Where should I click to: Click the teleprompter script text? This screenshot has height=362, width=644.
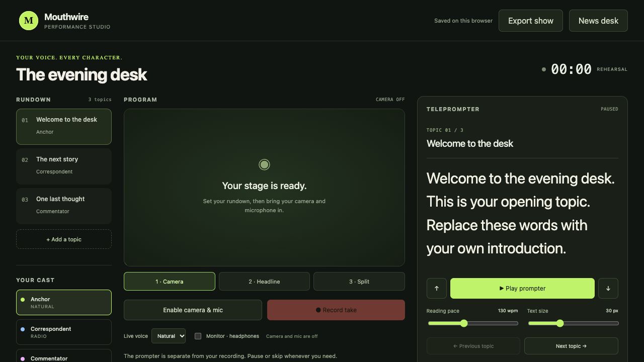[x=521, y=213]
